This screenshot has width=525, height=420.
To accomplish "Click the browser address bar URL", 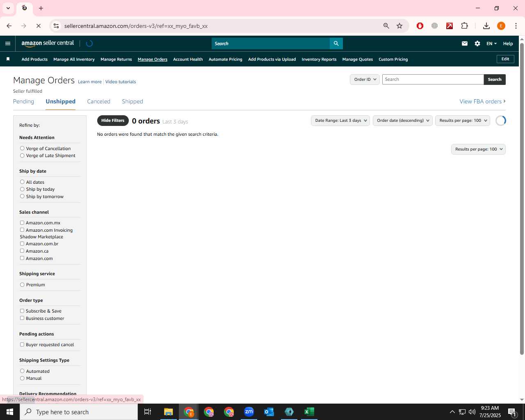I will click(136, 26).
